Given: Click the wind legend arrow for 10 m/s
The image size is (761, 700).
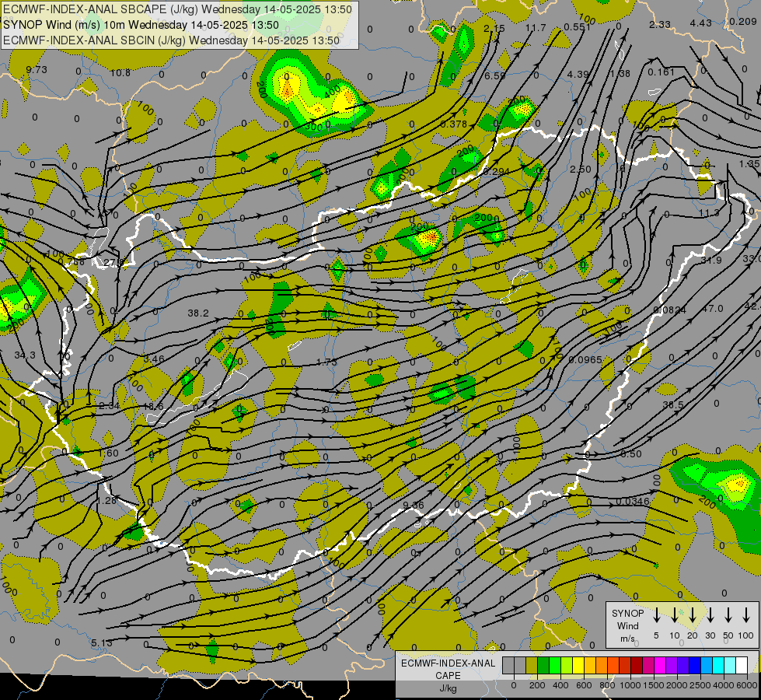Looking at the screenshot, I should [674, 615].
